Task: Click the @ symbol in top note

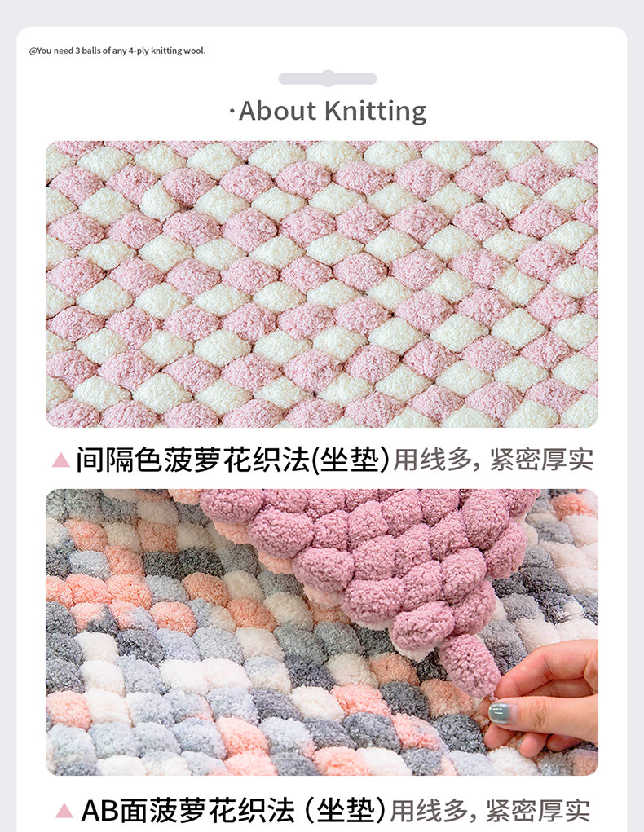Action: pos(33,51)
